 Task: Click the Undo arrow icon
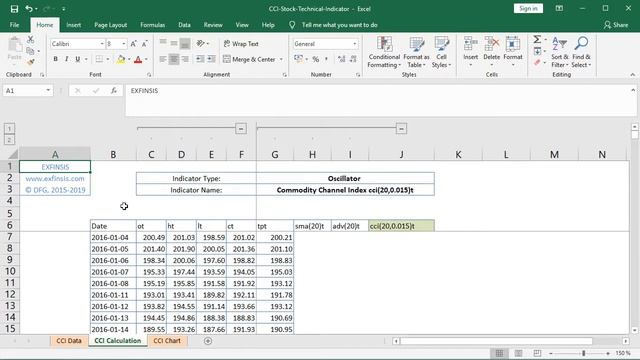click(x=29, y=9)
